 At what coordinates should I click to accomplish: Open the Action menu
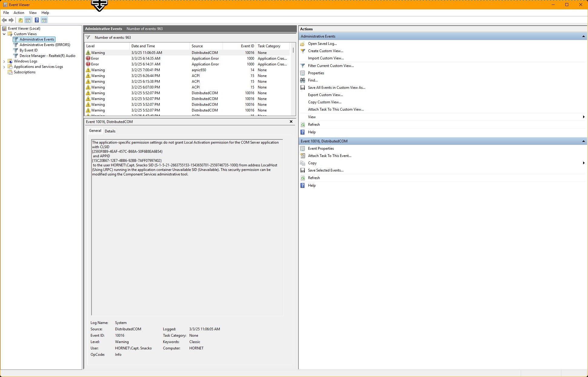pyautogui.click(x=19, y=13)
